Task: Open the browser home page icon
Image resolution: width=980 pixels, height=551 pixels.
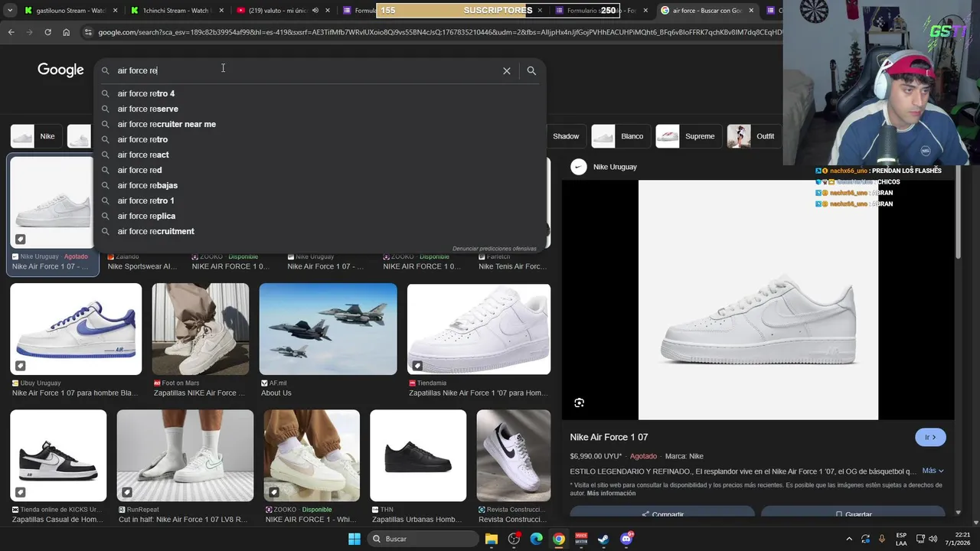Action: pyautogui.click(x=66, y=32)
